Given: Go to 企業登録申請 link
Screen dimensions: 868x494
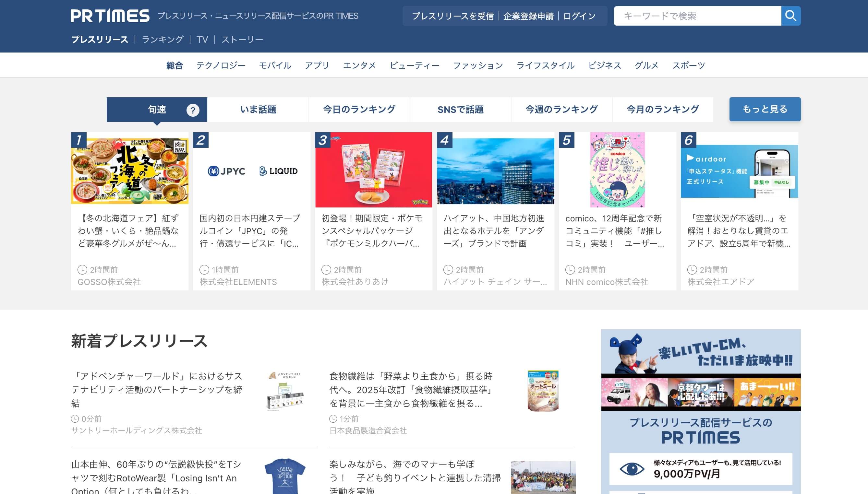Looking at the screenshot, I should pos(528,16).
